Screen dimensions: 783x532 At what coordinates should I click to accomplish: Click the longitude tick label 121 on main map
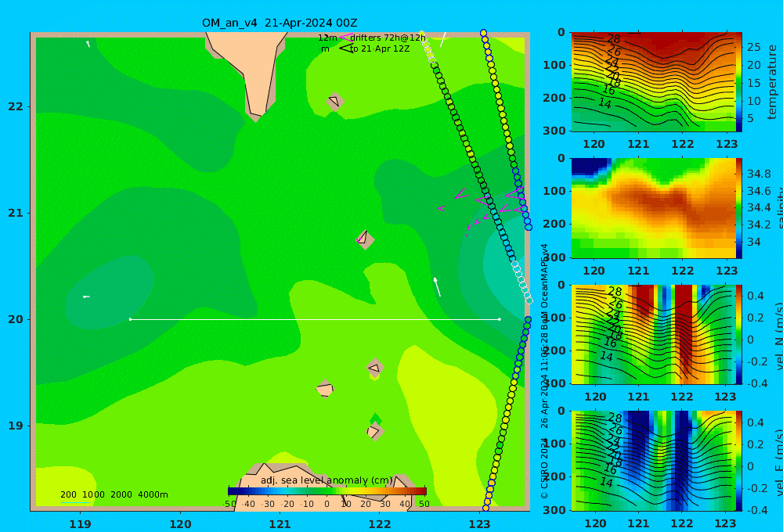click(x=280, y=524)
